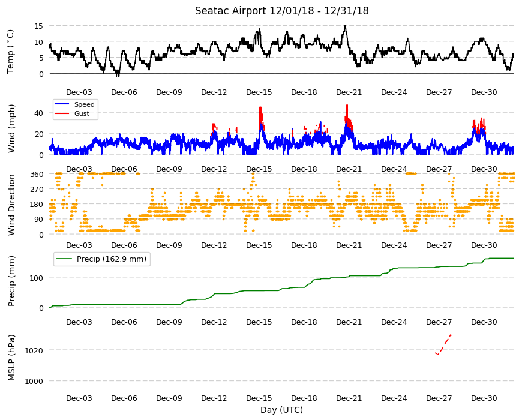Click the Temp (°C) axis label
This screenshot has width=522, height=420.
[11, 52]
